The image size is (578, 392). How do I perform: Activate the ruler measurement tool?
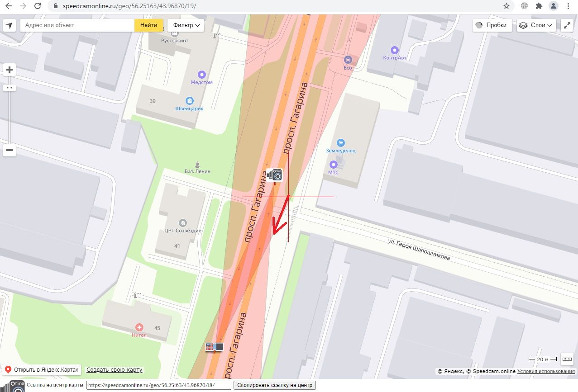pyautogui.click(x=567, y=359)
